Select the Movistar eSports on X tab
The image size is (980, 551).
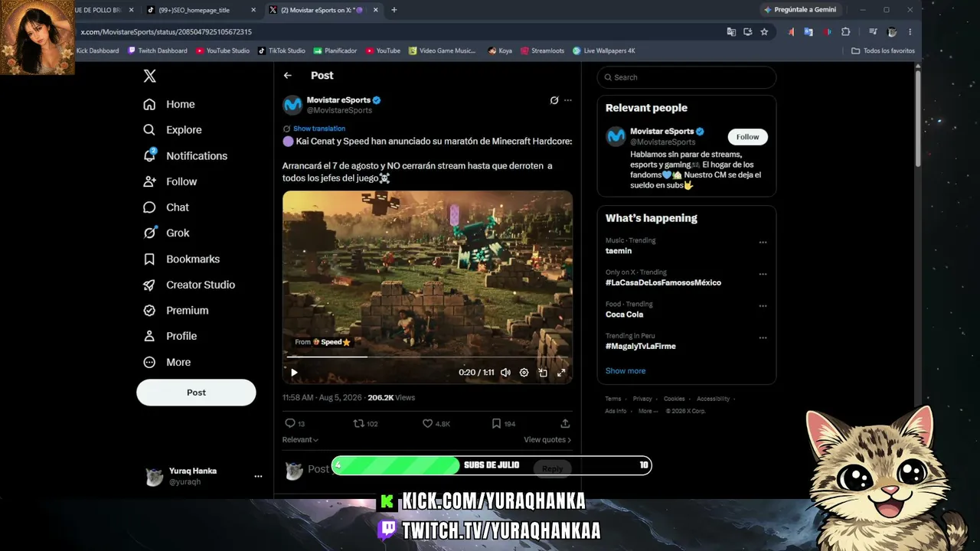pos(324,10)
